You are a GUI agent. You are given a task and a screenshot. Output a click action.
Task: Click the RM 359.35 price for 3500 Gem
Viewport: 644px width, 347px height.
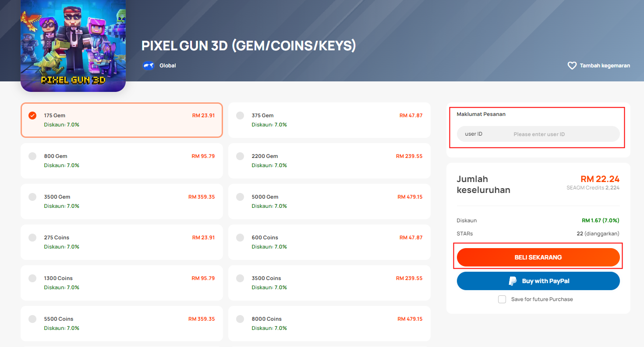coord(202,197)
